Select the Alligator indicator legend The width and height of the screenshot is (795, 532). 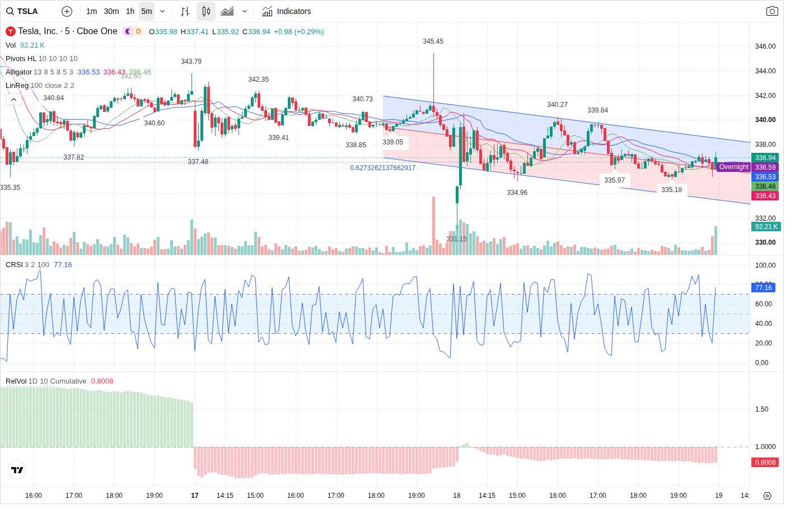[x=19, y=72]
